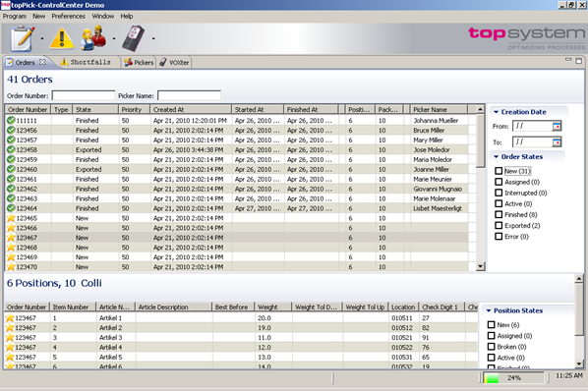
Task: Sort positions by Weight column header
Action: pyautogui.click(x=273, y=307)
